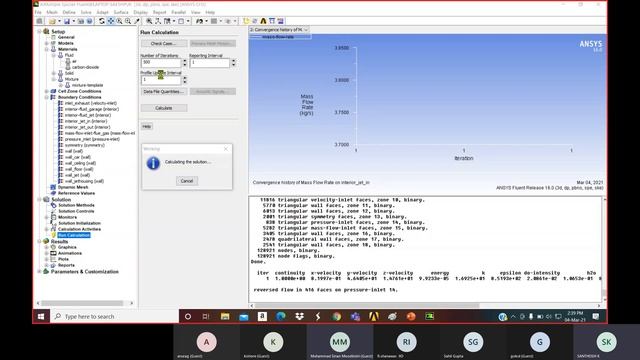Viewport: 640px width, 360px height.
Task: Click the save floppy disk toolbar icon
Action: [x=67, y=21]
